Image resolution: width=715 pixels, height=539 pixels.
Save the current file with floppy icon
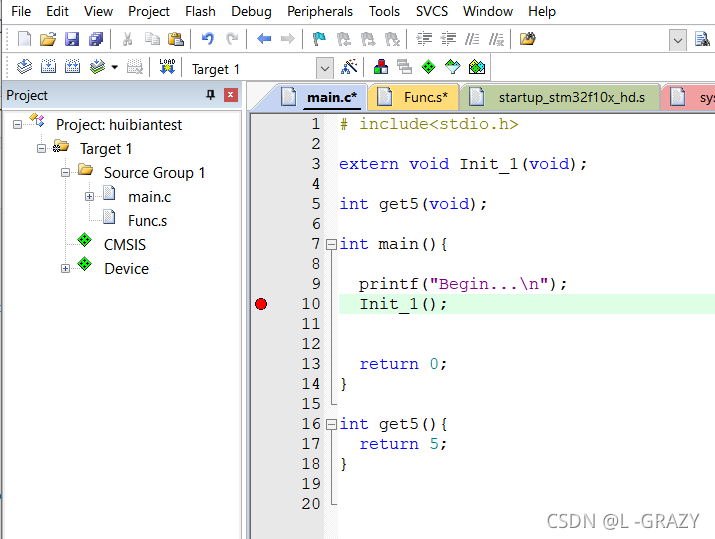(72, 39)
